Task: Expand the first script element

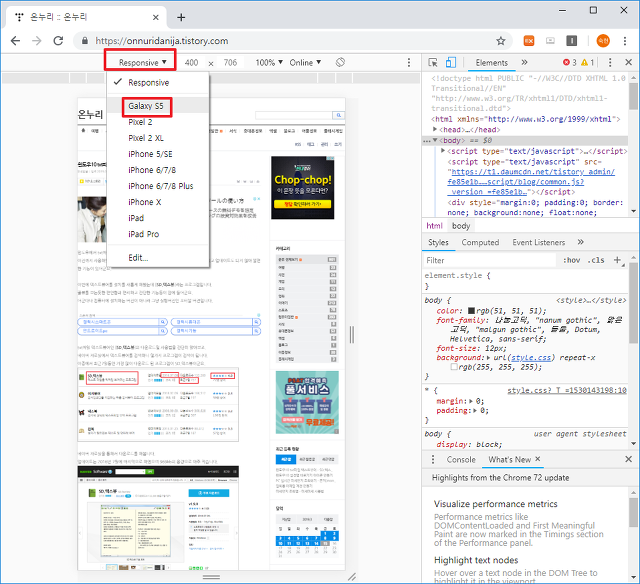Action: click(443, 151)
